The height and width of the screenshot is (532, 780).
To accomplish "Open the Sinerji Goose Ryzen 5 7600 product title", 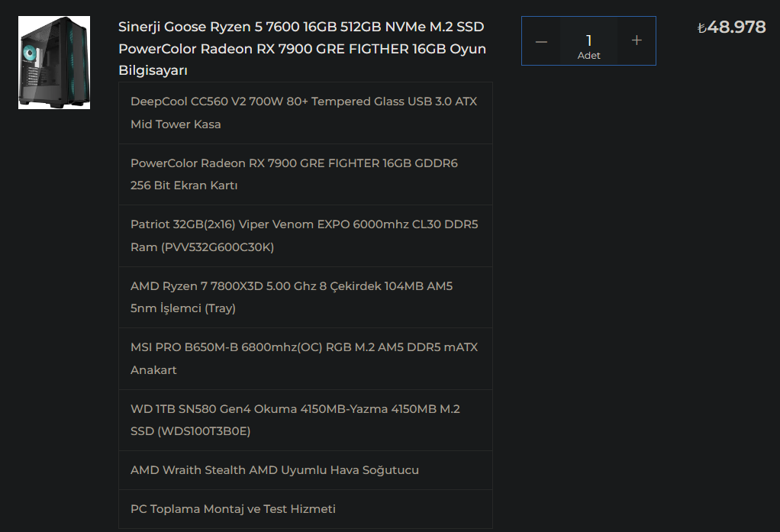I will click(x=302, y=48).
